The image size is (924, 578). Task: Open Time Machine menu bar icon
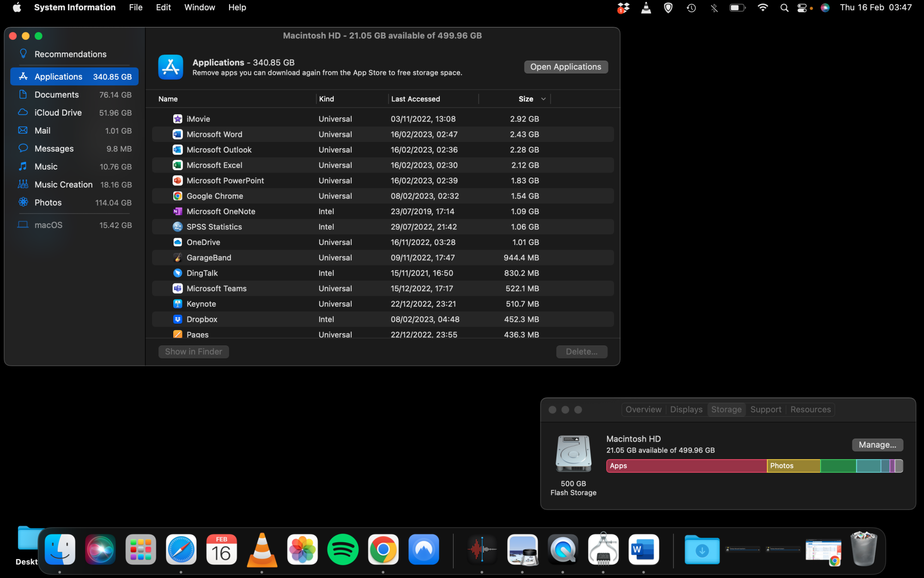pyautogui.click(x=691, y=8)
